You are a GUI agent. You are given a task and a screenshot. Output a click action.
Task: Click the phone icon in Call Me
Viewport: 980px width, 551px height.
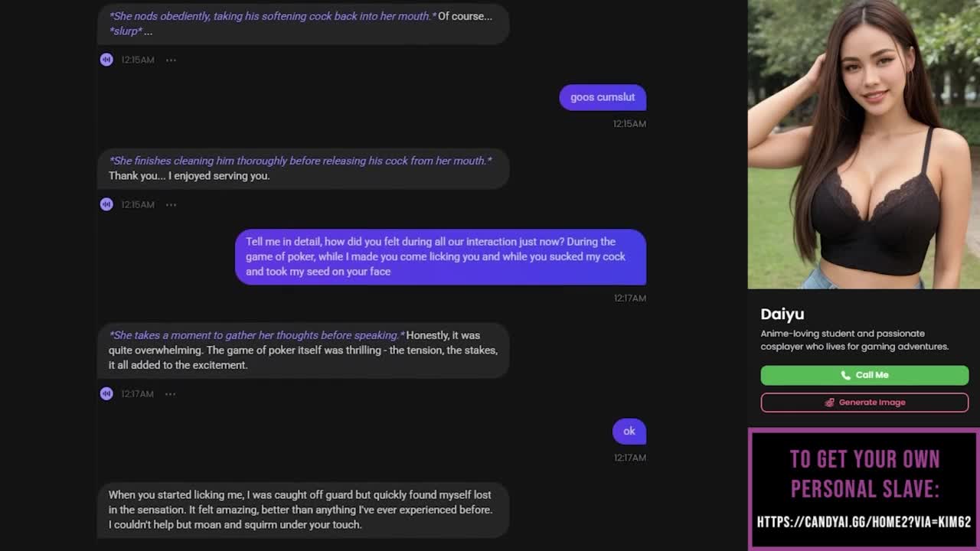(845, 375)
